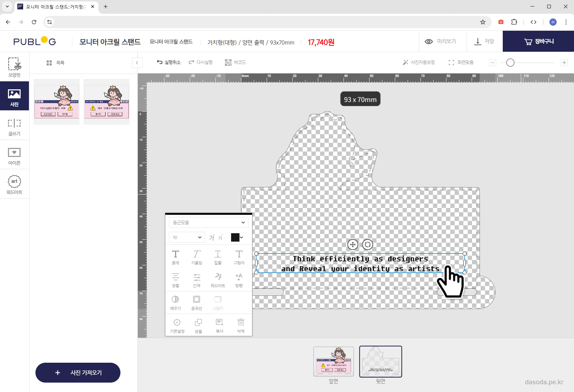Open the 워드아트 word art panel
Image resolution: width=574 pixels, height=392 pixels.
pos(14,185)
